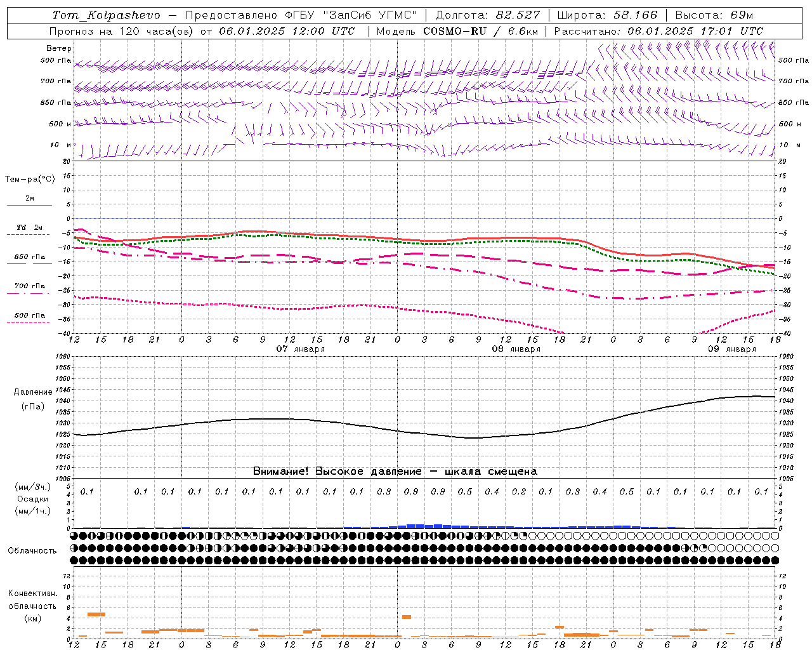The width and height of the screenshot is (812, 650).
Task: Click the orange convective bar near 5 km
Action: tap(96, 614)
